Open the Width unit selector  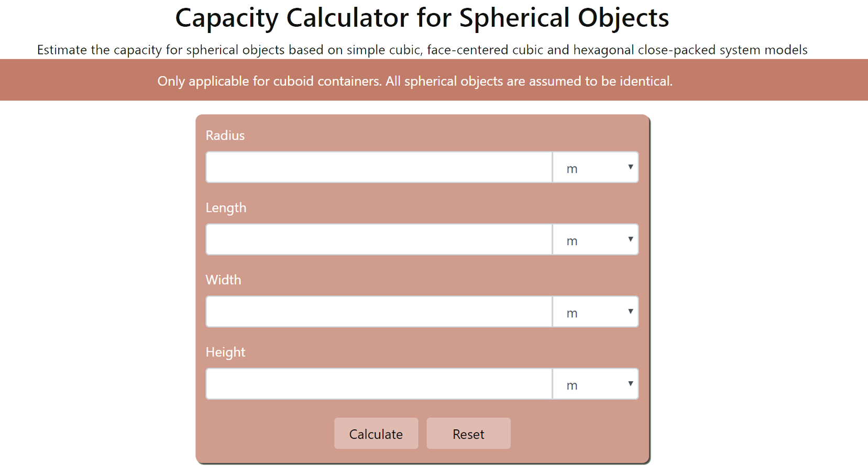click(x=596, y=311)
